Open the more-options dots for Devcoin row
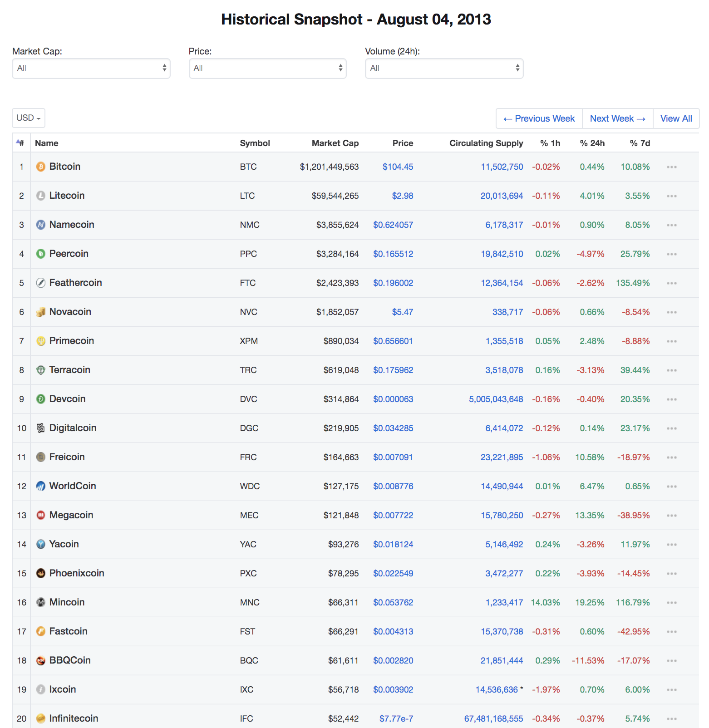The width and height of the screenshot is (709, 728). pos(672,399)
